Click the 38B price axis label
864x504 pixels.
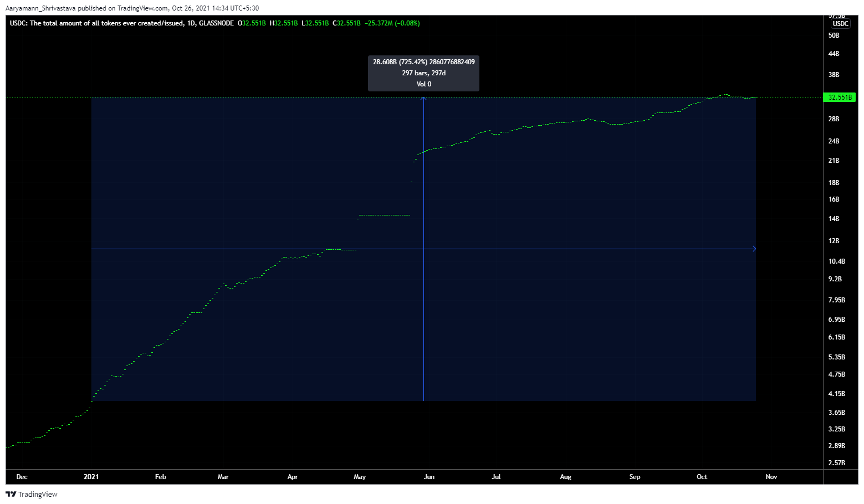coord(834,75)
